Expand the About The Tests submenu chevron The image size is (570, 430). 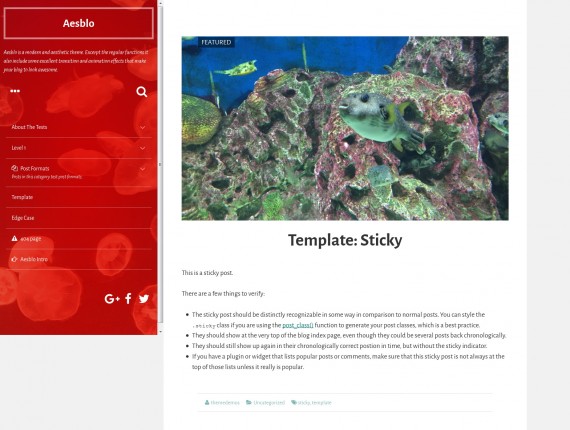[x=142, y=128]
